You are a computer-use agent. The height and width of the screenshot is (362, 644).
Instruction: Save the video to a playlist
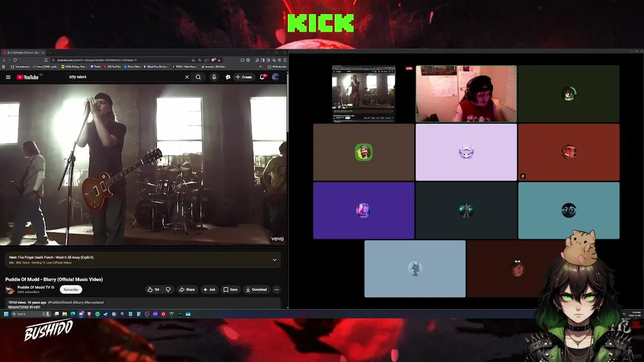(x=230, y=290)
